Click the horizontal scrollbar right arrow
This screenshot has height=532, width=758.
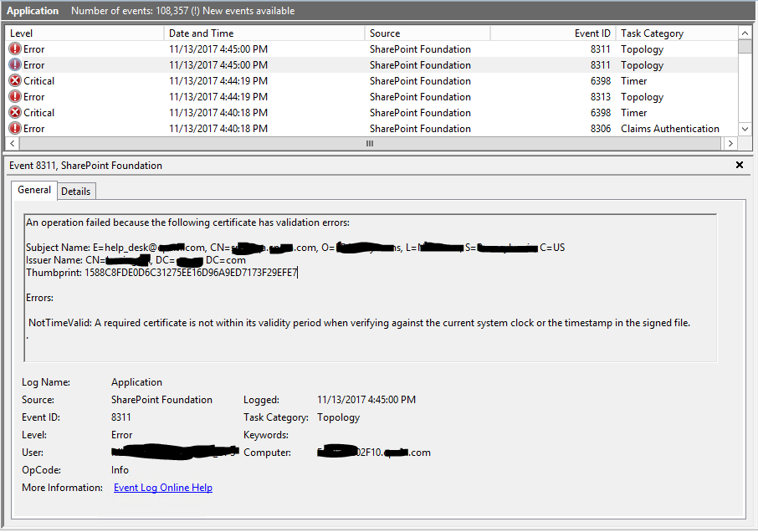click(730, 144)
